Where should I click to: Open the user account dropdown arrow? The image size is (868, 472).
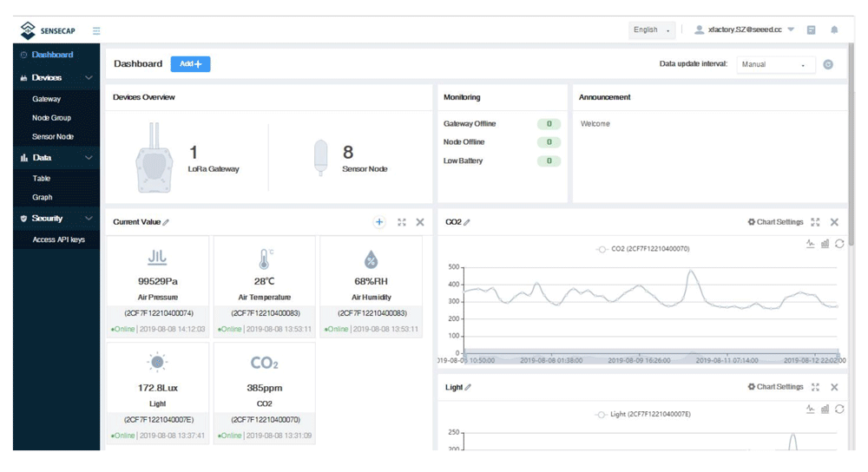pos(791,29)
